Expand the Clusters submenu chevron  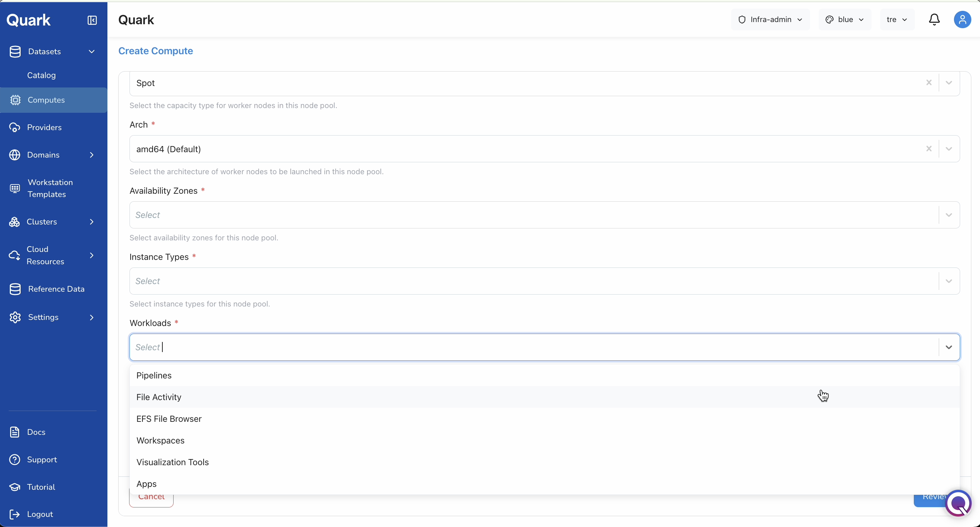(x=92, y=222)
